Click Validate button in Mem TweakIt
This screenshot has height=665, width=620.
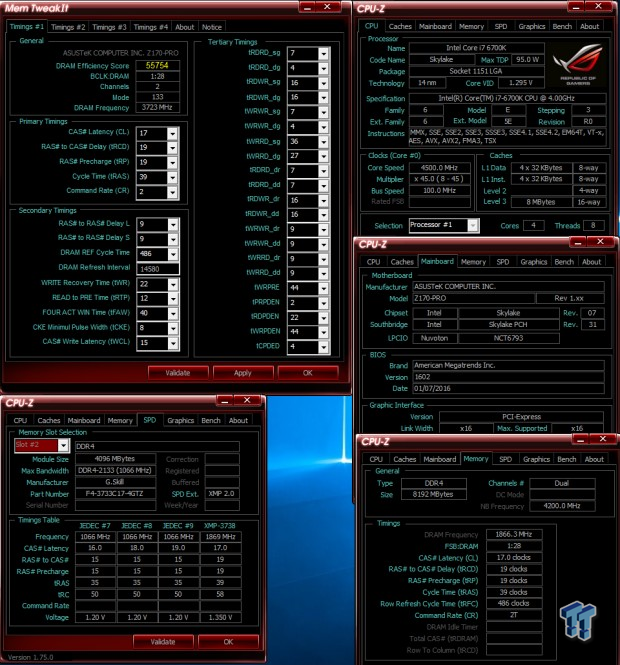click(178, 373)
